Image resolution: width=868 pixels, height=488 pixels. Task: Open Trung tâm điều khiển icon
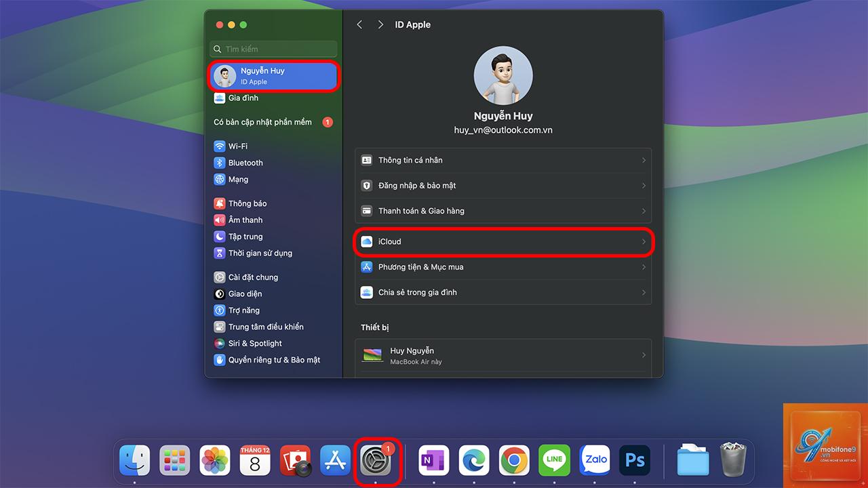pyautogui.click(x=219, y=327)
